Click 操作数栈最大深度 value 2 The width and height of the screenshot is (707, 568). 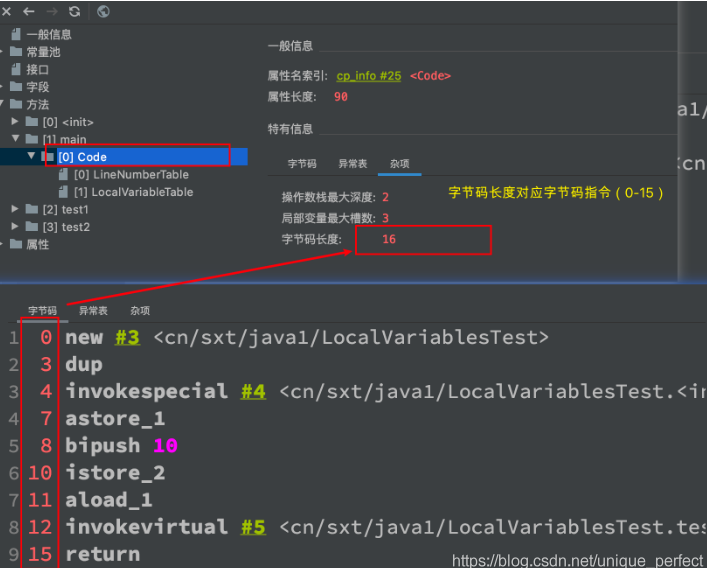point(386,197)
